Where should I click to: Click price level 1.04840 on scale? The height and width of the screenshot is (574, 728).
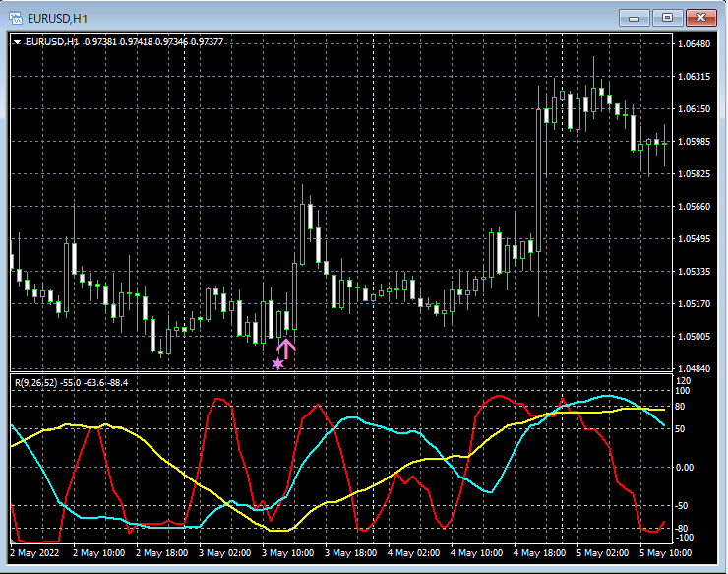[x=695, y=368]
